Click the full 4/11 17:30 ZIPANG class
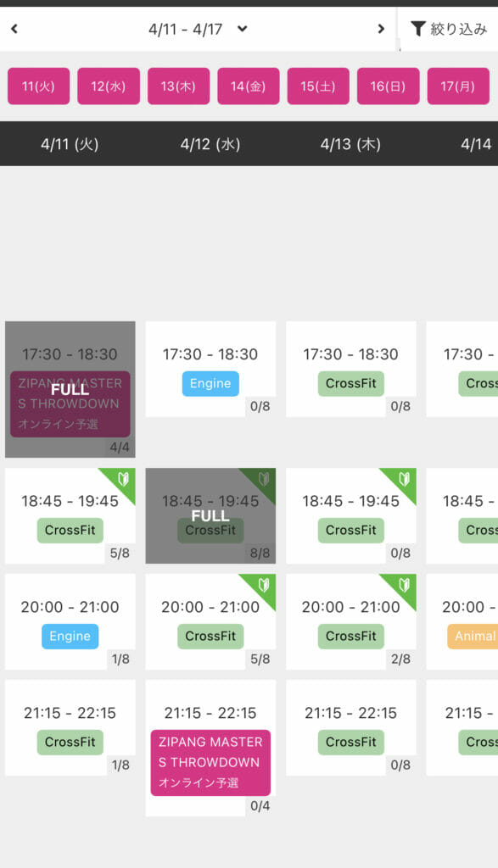 click(70, 390)
